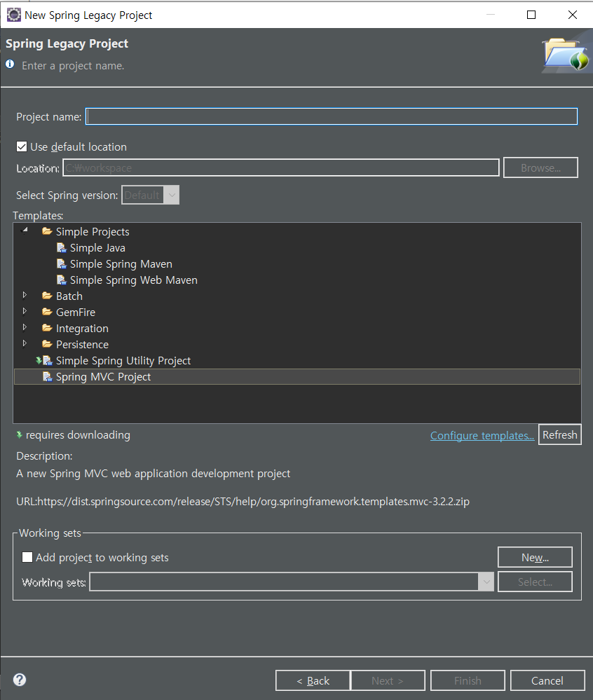The width and height of the screenshot is (593, 700).
Task: Select the Integration tree row
Action: [x=82, y=329]
